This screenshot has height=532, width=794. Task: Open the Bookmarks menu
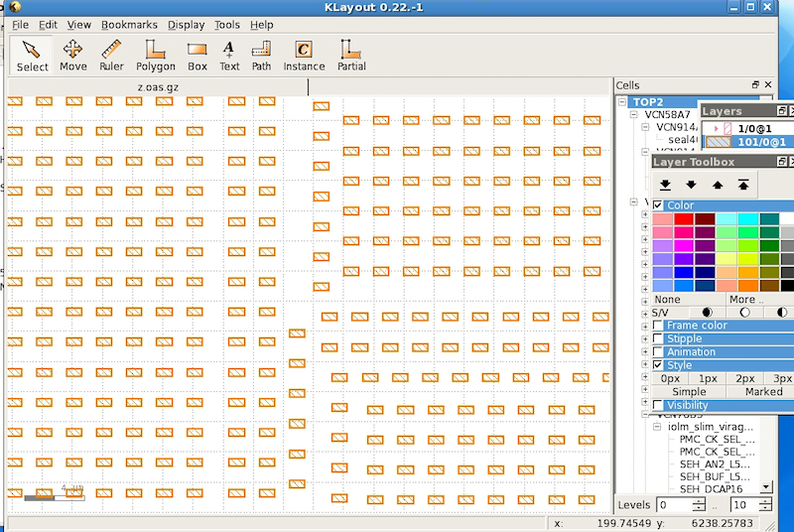(x=129, y=25)
